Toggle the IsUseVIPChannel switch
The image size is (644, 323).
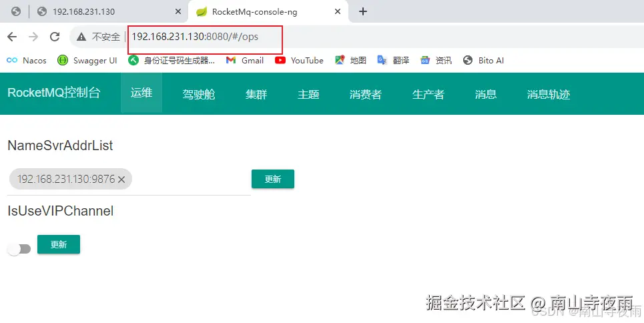click(19, 249)
